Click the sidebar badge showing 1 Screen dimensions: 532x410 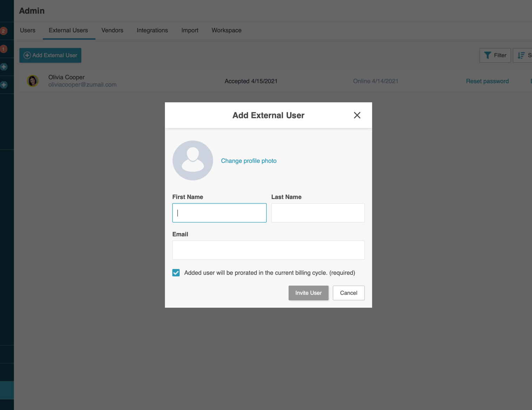pos(4,49)
